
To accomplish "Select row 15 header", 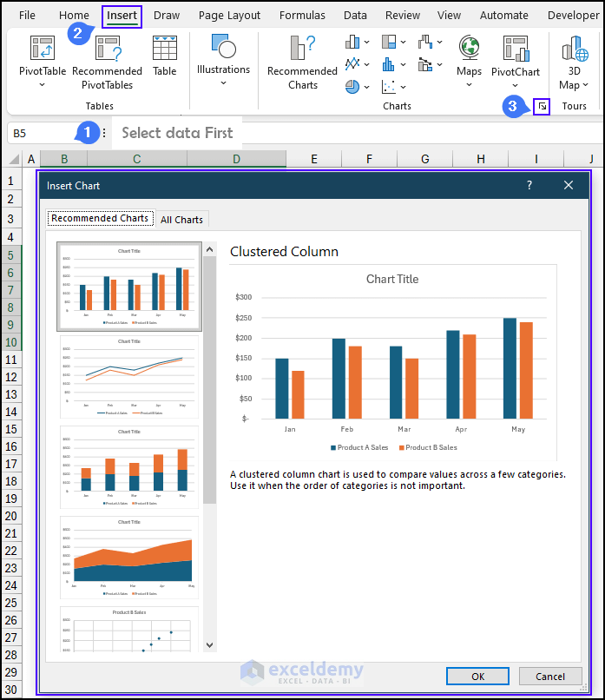I will click(11, 429).
